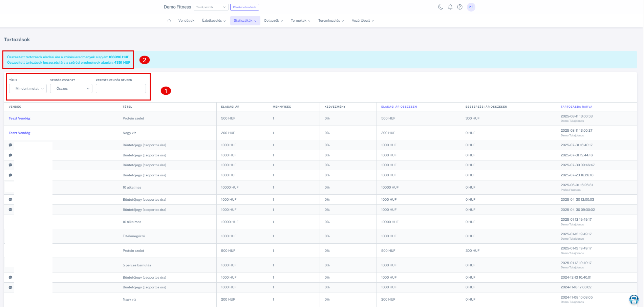Open comment icon in 2025-07-31 12:44:16 row
Image resolution: width=644 pixels, height=307 pixels.
(10, 155)
